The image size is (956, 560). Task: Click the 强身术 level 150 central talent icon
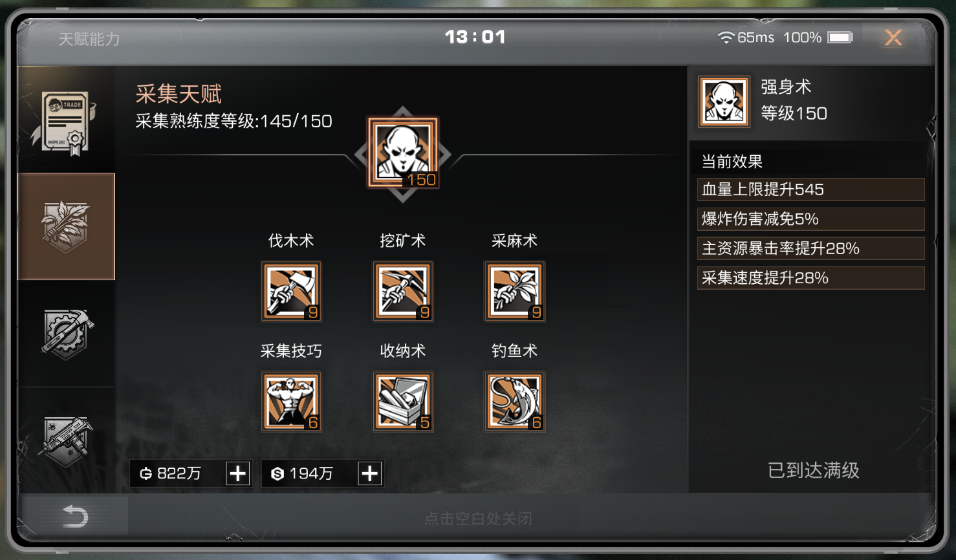point(403,153)
